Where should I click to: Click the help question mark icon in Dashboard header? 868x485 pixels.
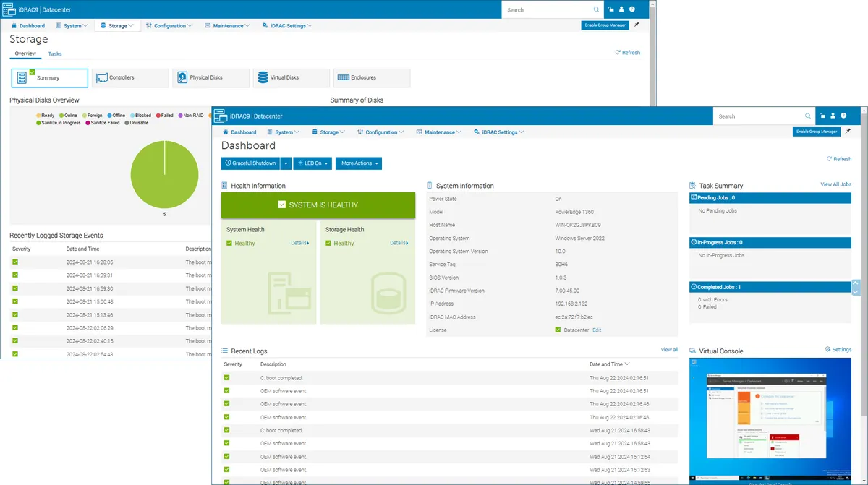coord(844,116)
